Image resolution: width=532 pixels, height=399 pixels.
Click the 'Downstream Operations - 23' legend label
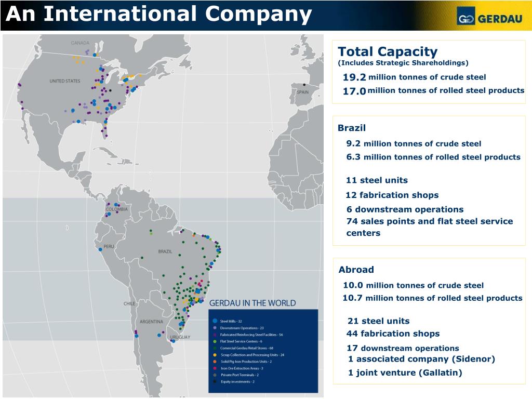pos(242,328)
